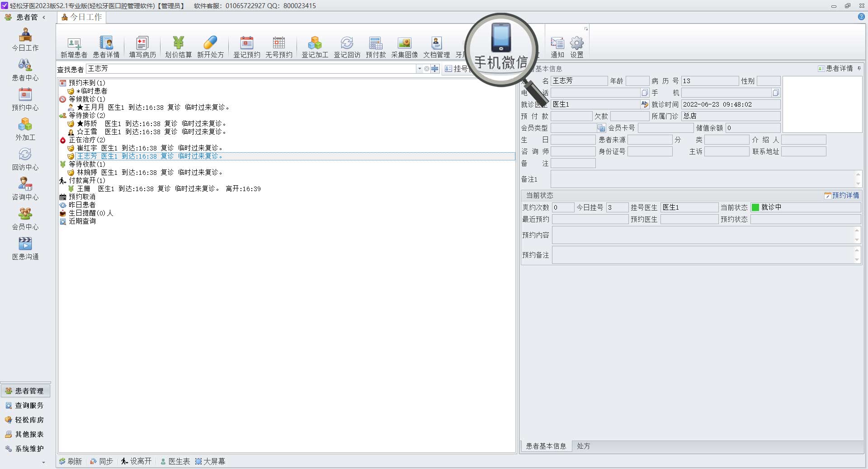868x469 pixels.
Task: Click the 划价结算 toolbar icon
Action: [179, 47]
